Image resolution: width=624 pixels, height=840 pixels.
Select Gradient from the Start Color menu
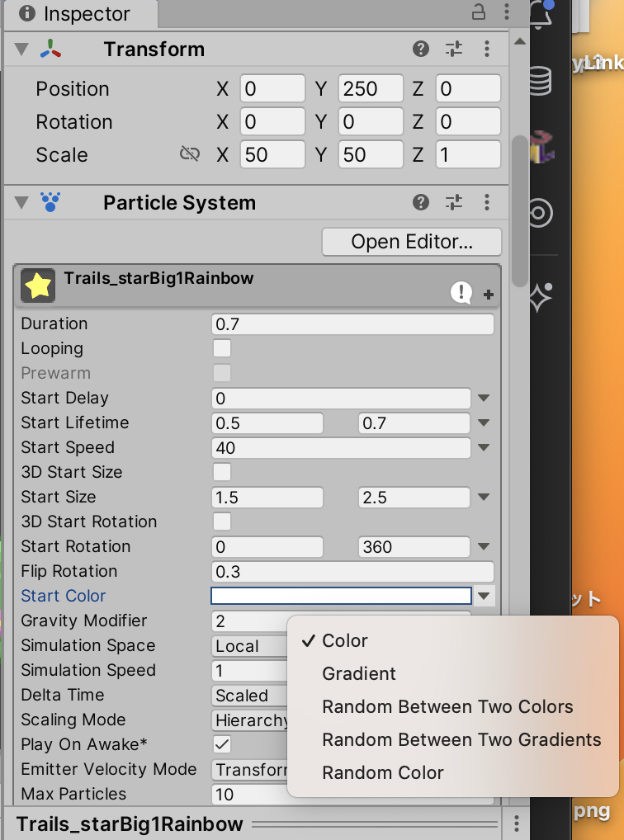(x=359, y=673)
